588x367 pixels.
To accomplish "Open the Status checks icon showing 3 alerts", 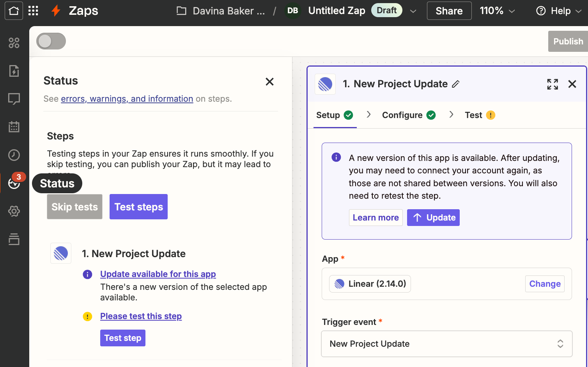I will (x=14, y=183).
